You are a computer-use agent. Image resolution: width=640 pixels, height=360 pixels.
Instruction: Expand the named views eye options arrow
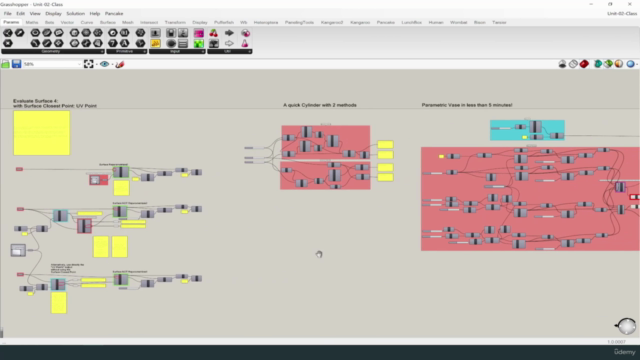tap(112, 64)
